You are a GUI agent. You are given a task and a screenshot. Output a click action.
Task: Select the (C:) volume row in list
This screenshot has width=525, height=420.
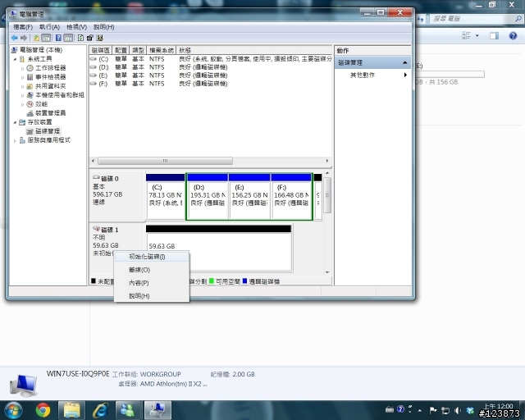[x=211, y=59]
